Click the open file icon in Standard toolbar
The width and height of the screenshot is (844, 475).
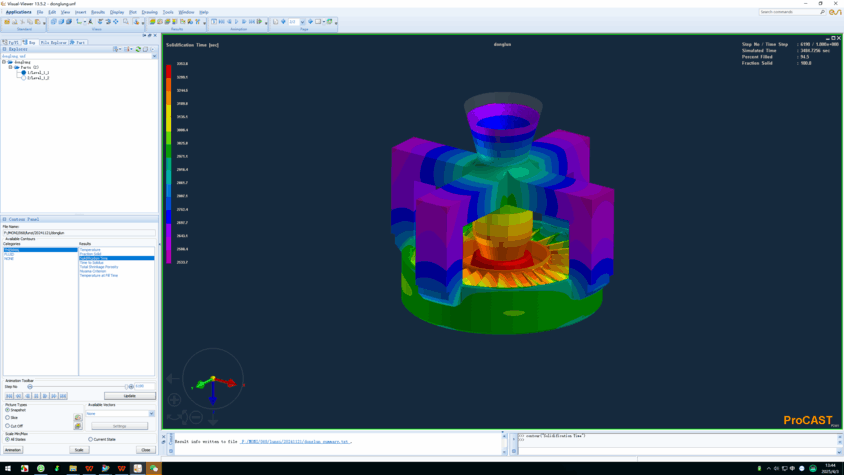[x=6, y=22]
